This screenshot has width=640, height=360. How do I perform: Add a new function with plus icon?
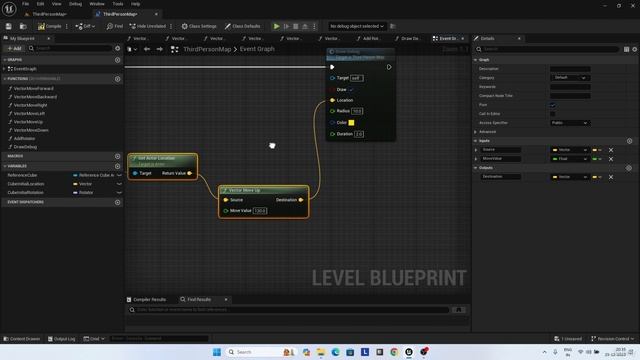click(118, 79)
